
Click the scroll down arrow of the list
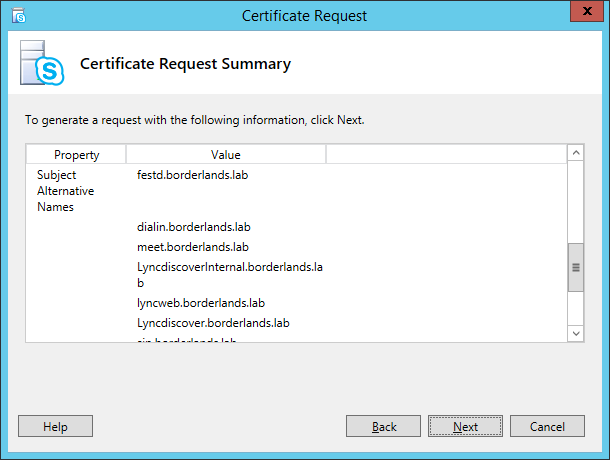(576, 334)
